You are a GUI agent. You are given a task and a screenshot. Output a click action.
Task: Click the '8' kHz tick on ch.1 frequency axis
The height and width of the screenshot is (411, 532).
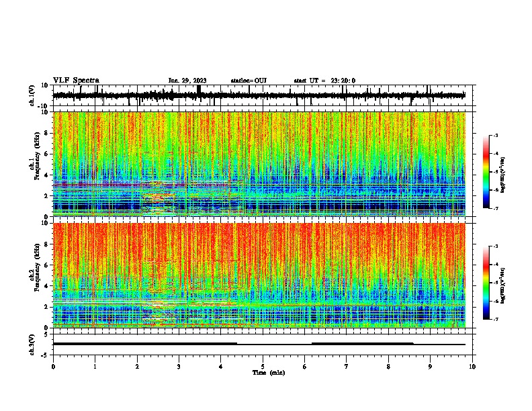tap(46, 133)
